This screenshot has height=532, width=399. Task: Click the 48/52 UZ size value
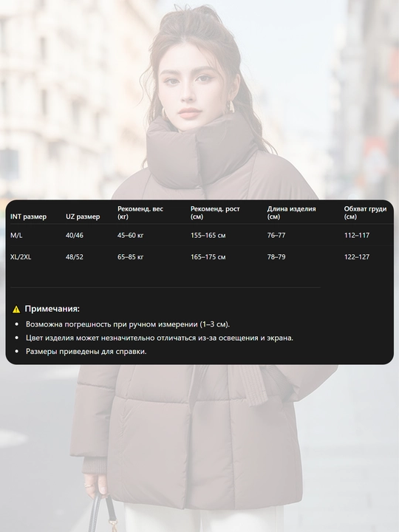coord(75,257)
